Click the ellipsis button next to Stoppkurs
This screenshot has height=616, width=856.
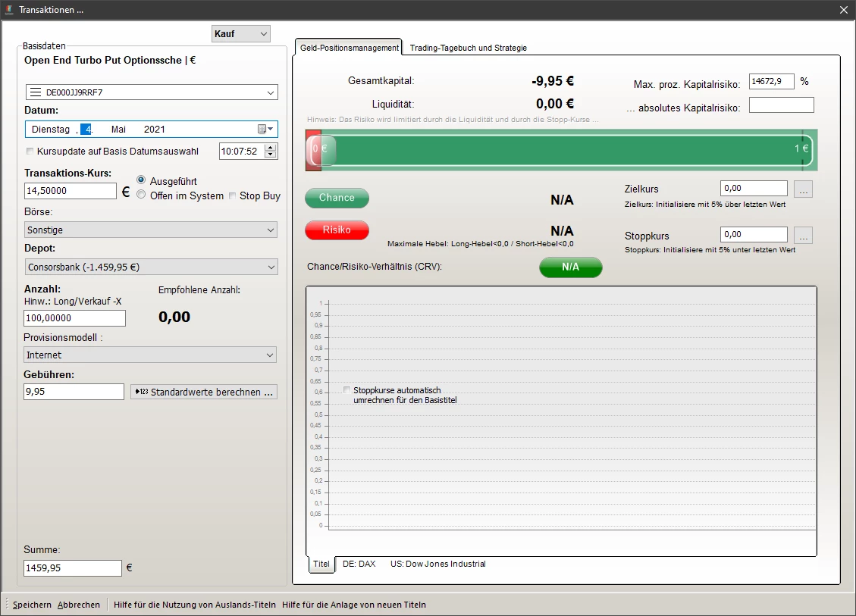[x=804, y=236]
